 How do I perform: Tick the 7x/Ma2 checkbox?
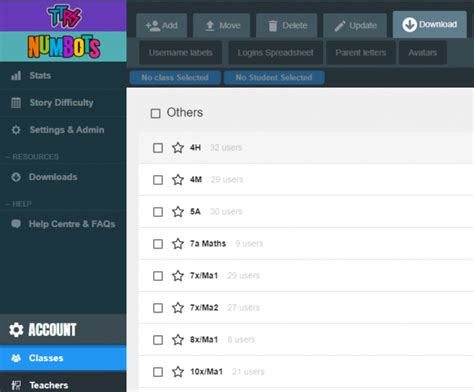pos(158,308)
